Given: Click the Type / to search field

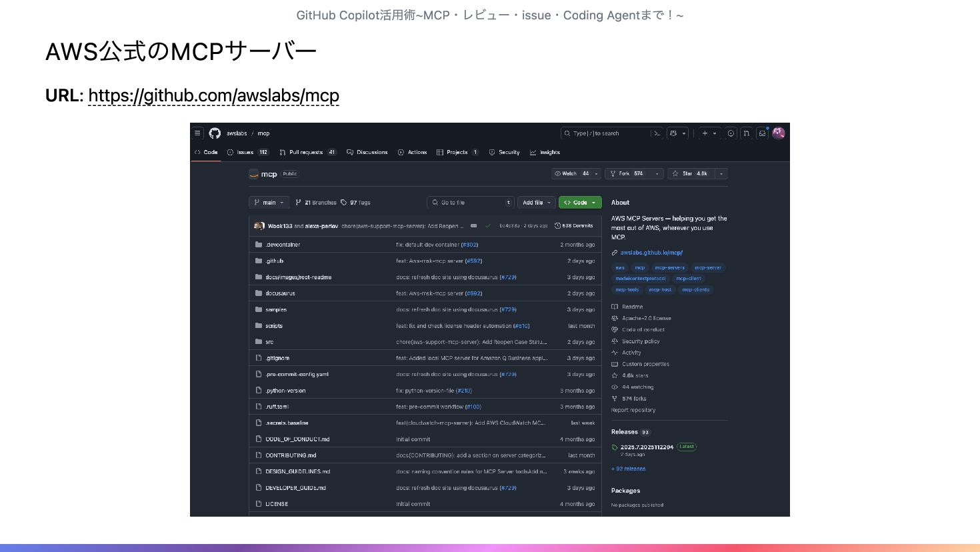Looking at the screenshot, I should coord(605,133).
